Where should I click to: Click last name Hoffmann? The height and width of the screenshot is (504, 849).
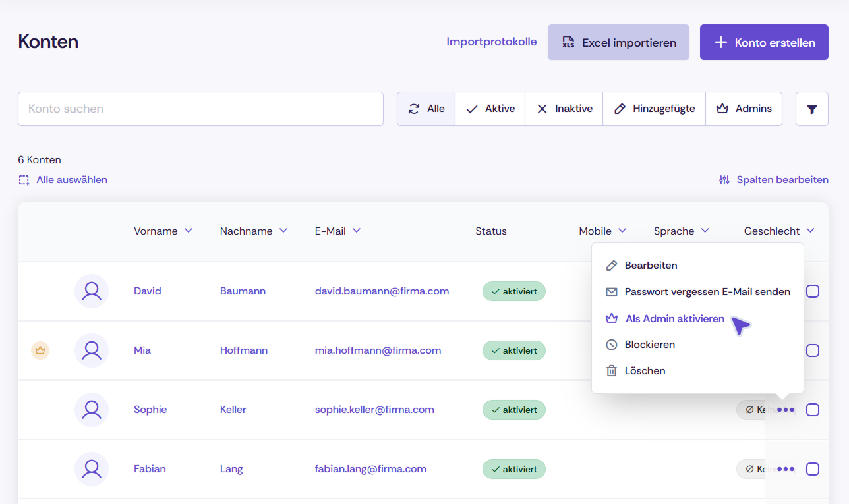(x=244, y=350)
